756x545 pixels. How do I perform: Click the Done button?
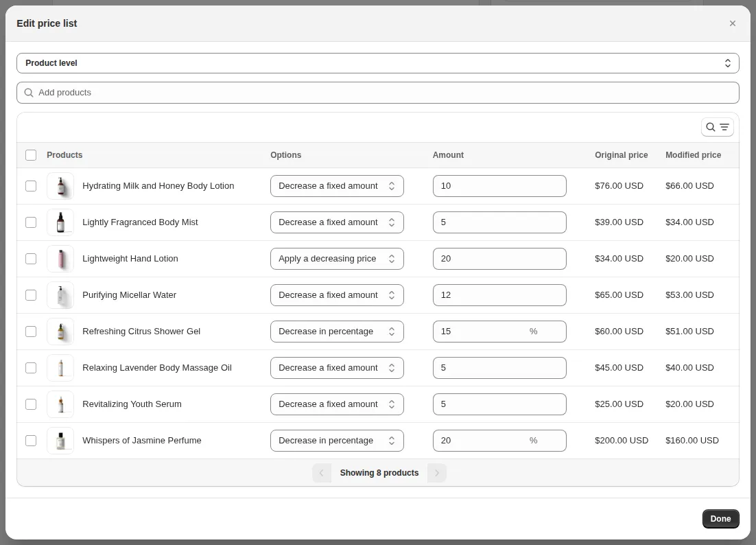720,518
